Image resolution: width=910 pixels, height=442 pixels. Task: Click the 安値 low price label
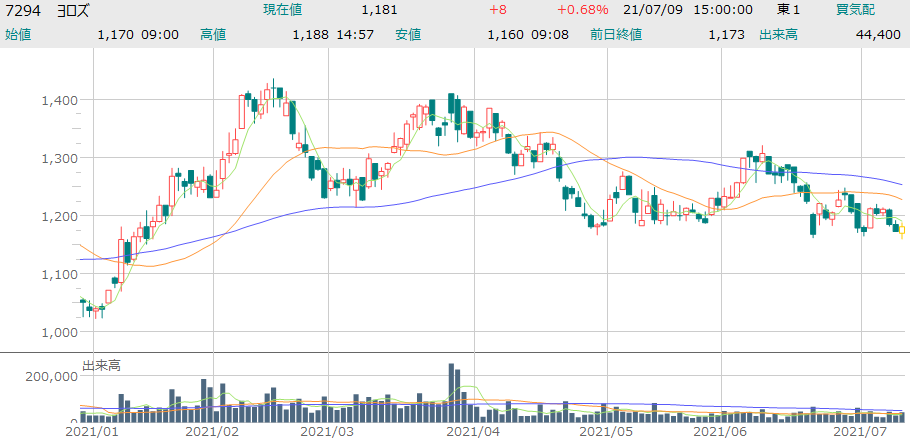pos(408,34)
